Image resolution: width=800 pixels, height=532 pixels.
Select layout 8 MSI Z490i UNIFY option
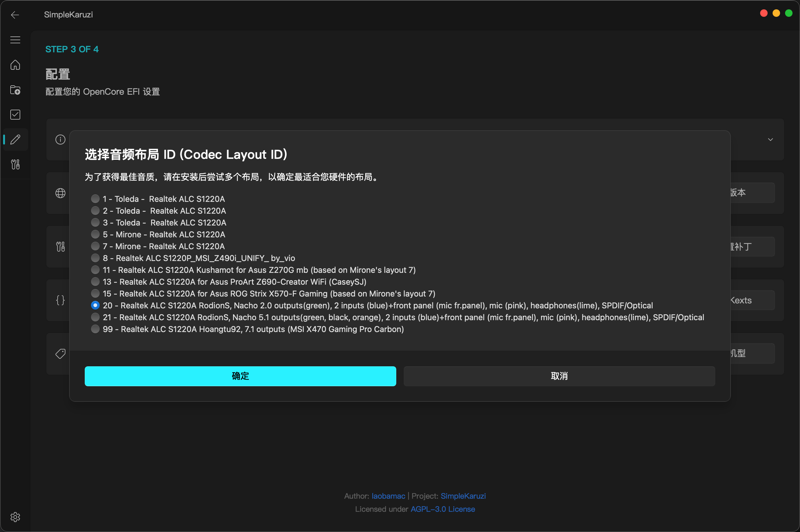coord(95,258)
